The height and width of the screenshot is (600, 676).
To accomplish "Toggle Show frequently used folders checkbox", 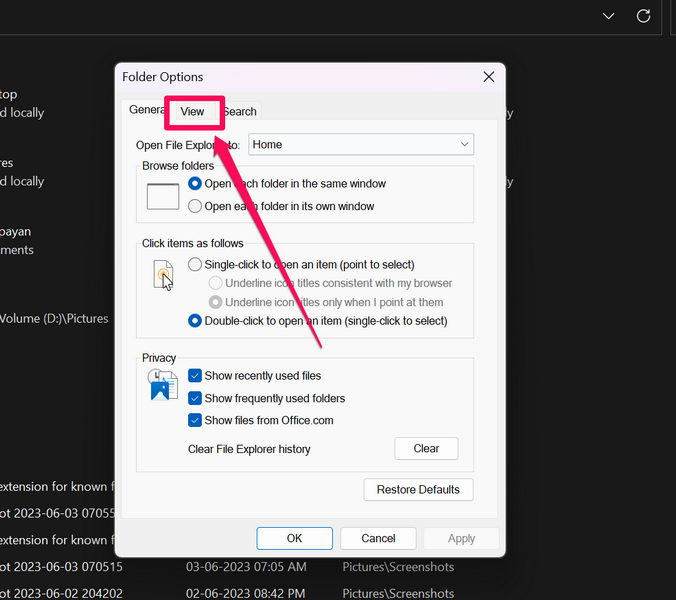I will [x=196, y=398].
